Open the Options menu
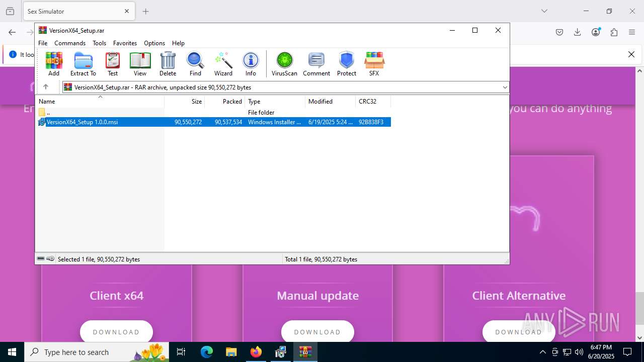The height and width of the screenshot is (362, 644). click(154, 43)
